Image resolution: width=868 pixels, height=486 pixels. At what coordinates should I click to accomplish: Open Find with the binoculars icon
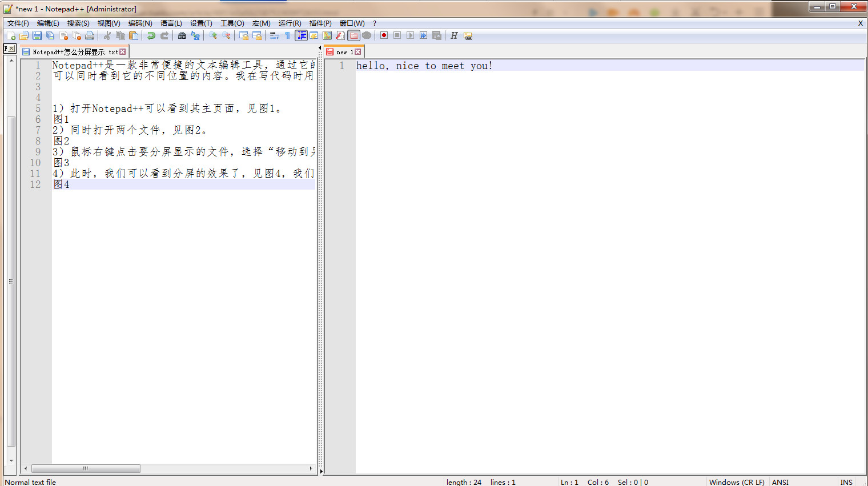(182, 35)
